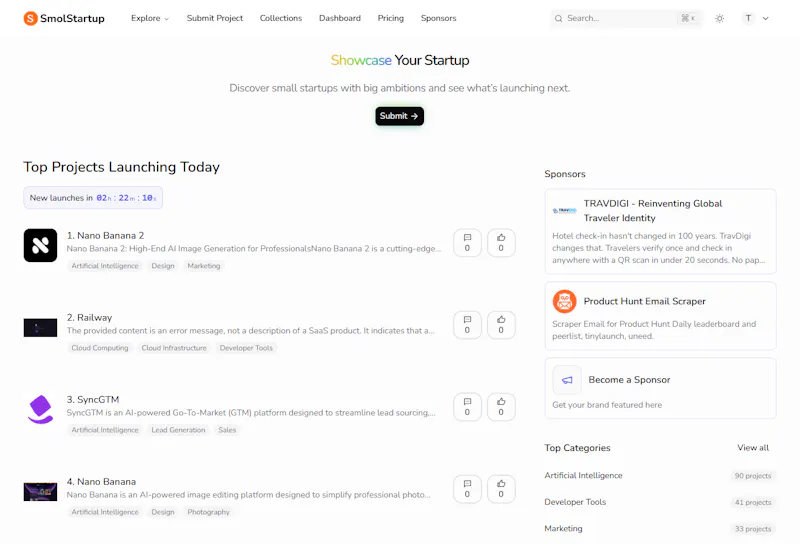The height and width of the screenshot is (544, 800).
Task: Open Product Hunt Email Scraper sponsor title
Action: (644, 302)
